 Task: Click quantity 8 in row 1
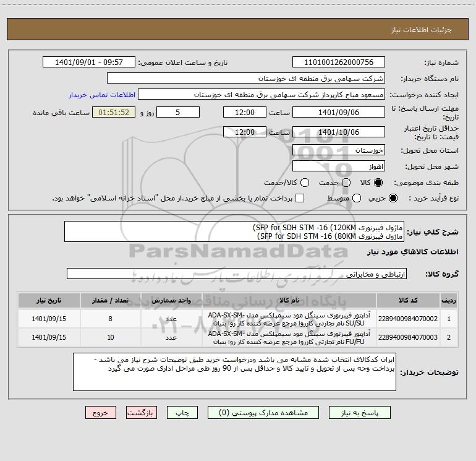pyautogui.click(x=110, y=319)
